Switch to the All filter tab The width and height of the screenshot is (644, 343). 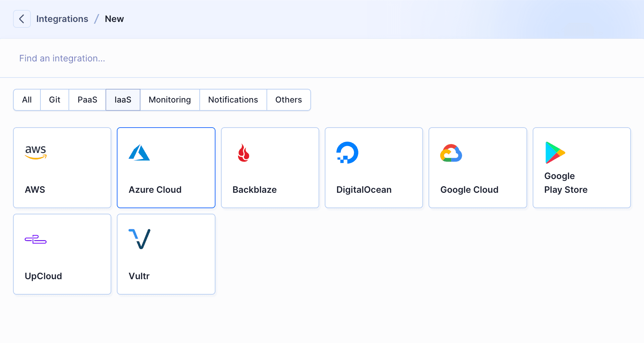click(27, 100)
